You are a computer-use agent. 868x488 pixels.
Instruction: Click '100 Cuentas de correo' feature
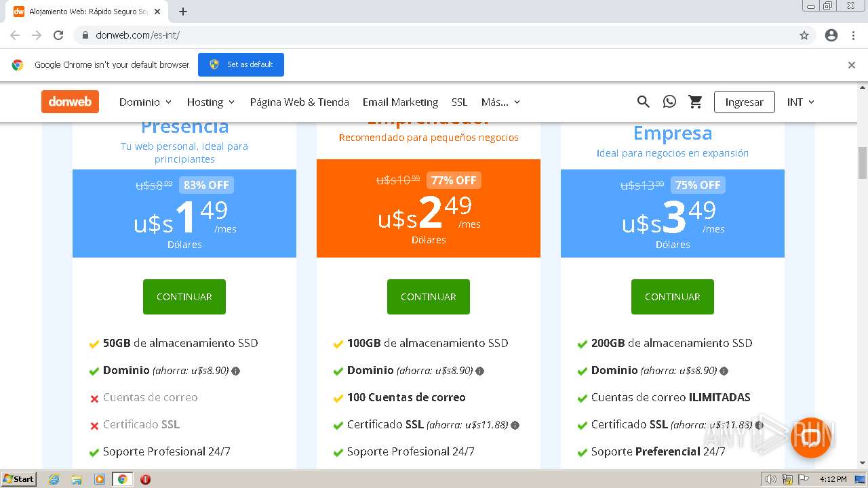click(x=406, y=397)
